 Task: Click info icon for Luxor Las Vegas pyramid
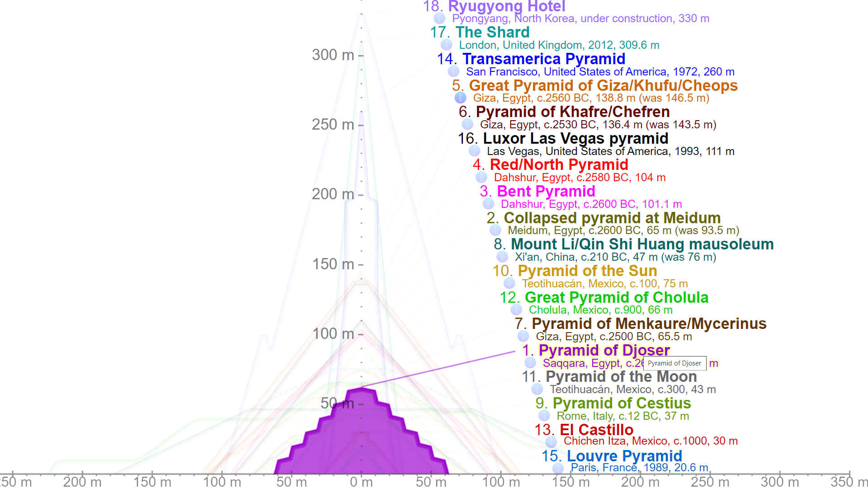(x=474, y=150)
